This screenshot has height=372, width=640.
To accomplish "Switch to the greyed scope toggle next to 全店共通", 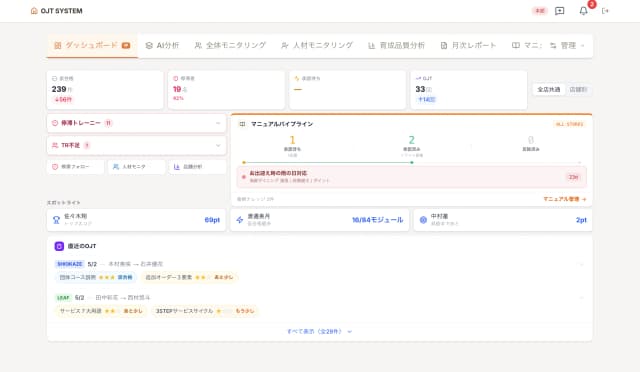I will tap(578, 89).
